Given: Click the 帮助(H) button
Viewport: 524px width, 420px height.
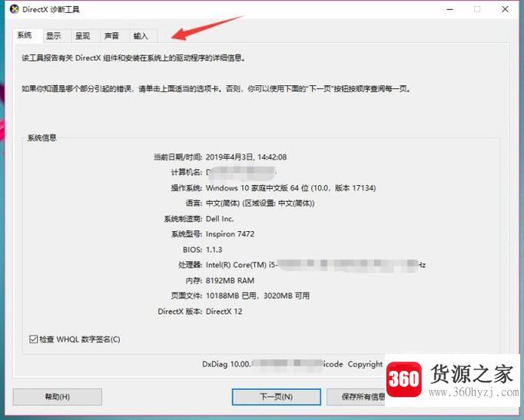Looking at the screenshot, I should 58,397.
